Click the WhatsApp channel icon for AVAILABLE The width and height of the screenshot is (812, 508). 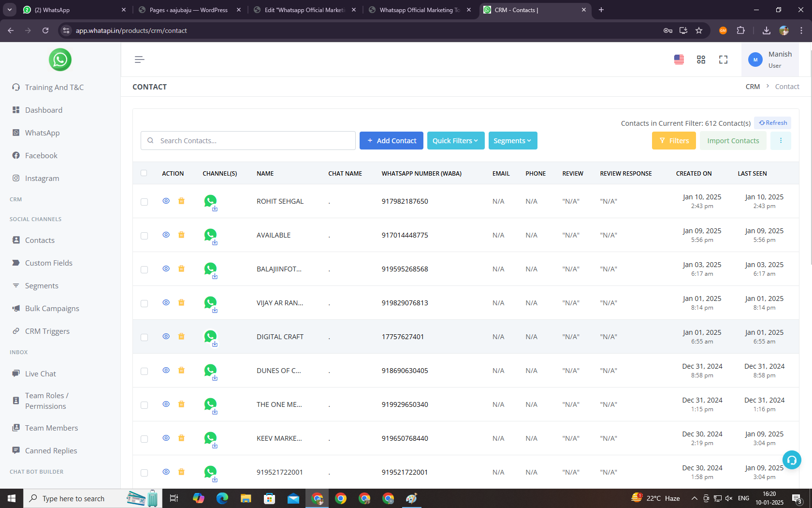click(211, 236)
